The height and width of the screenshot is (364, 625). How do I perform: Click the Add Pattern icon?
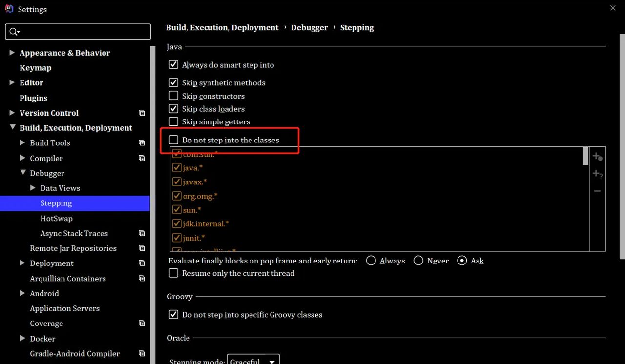(x=597, y=174)
